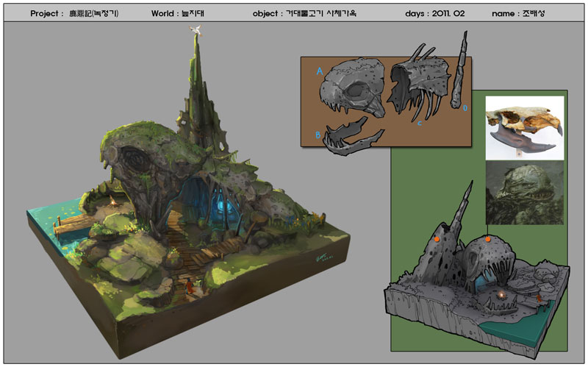Select the lower jaw bone sketch labeled B
This screenshot has width=588, height=367.
353,138
